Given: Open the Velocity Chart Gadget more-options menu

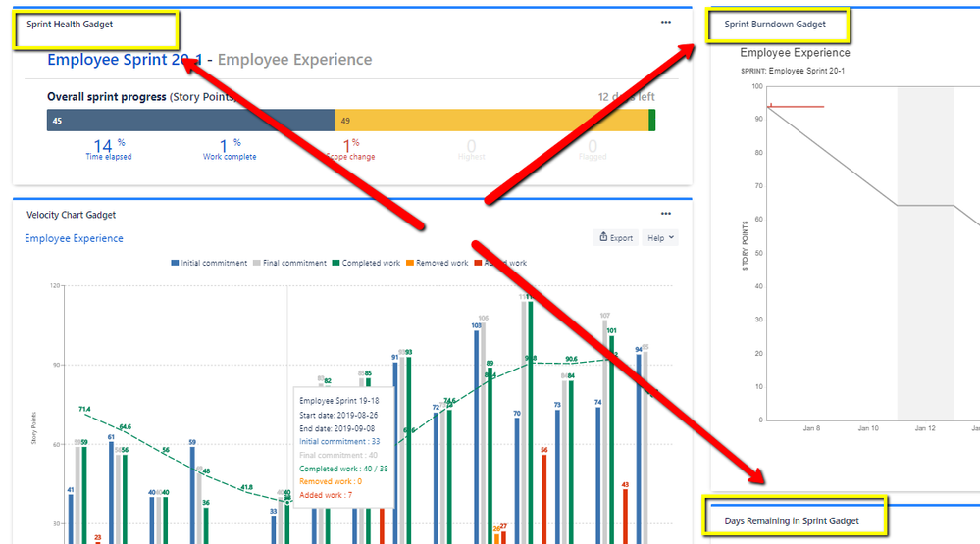Looking at the screenshot, I should tap(666, 214).
